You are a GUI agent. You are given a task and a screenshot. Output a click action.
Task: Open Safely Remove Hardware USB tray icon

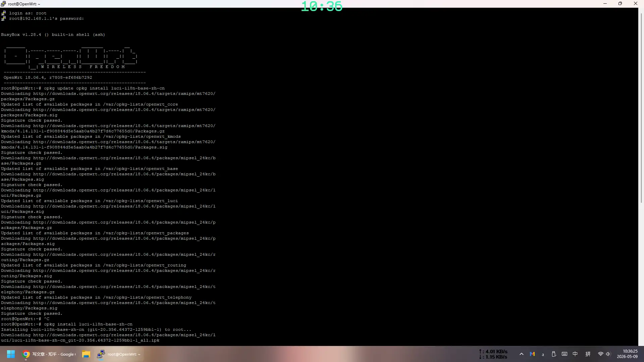pos(554,354)
